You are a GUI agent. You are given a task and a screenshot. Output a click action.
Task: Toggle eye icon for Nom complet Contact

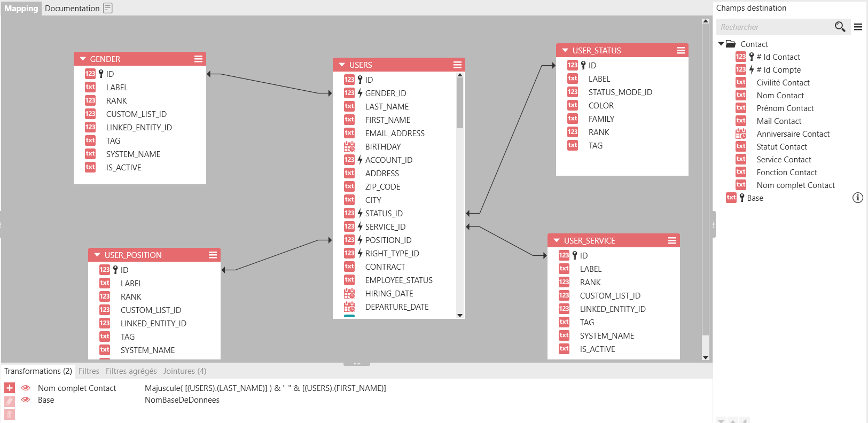[x=26, y=388]
